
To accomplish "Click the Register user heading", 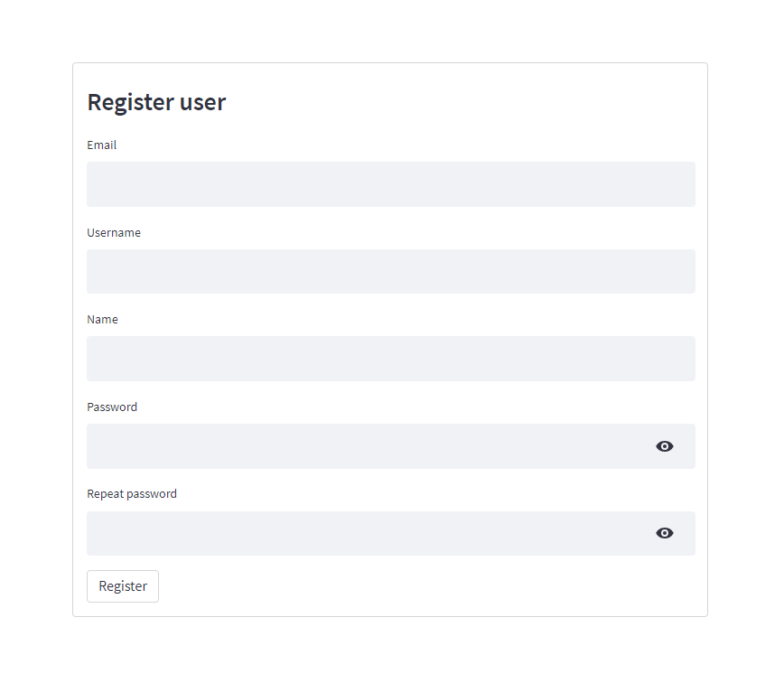I will click(x=156, y=102).
